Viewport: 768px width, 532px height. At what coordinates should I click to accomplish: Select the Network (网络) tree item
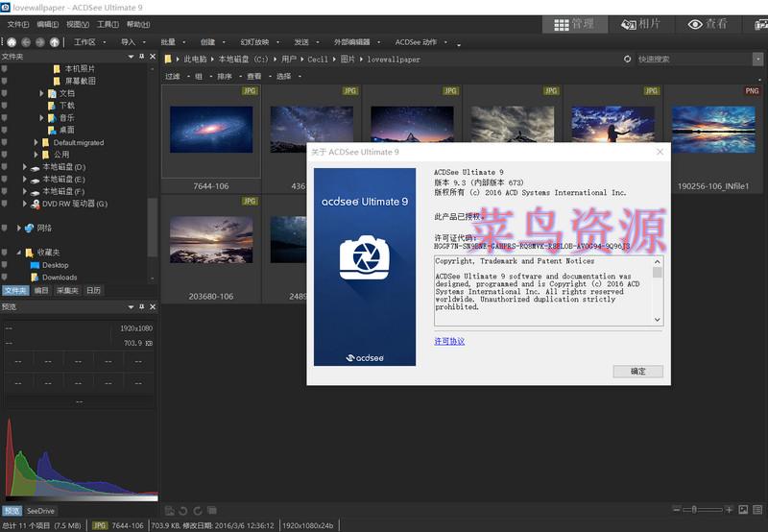(x=38, y=228)
